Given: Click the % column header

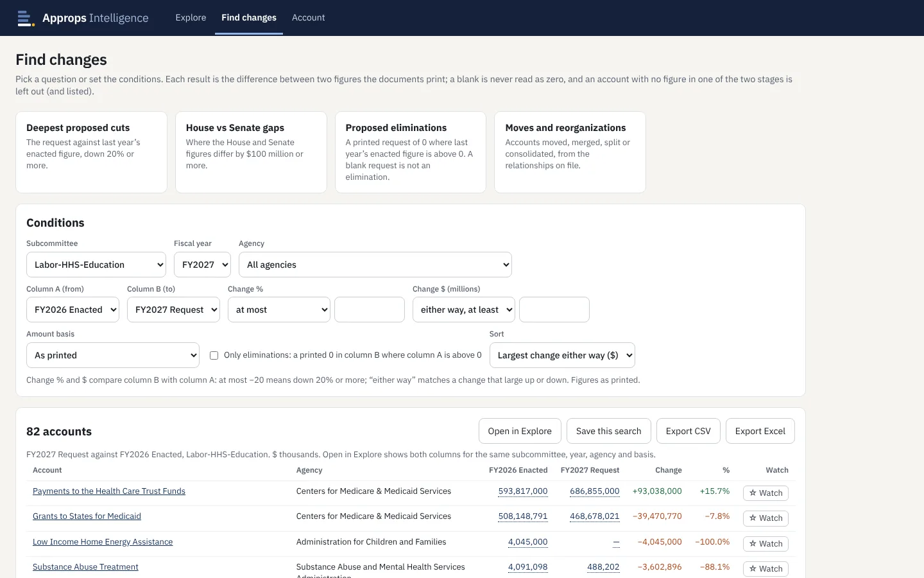Looking at the screenshot, I should click(726, 470).
